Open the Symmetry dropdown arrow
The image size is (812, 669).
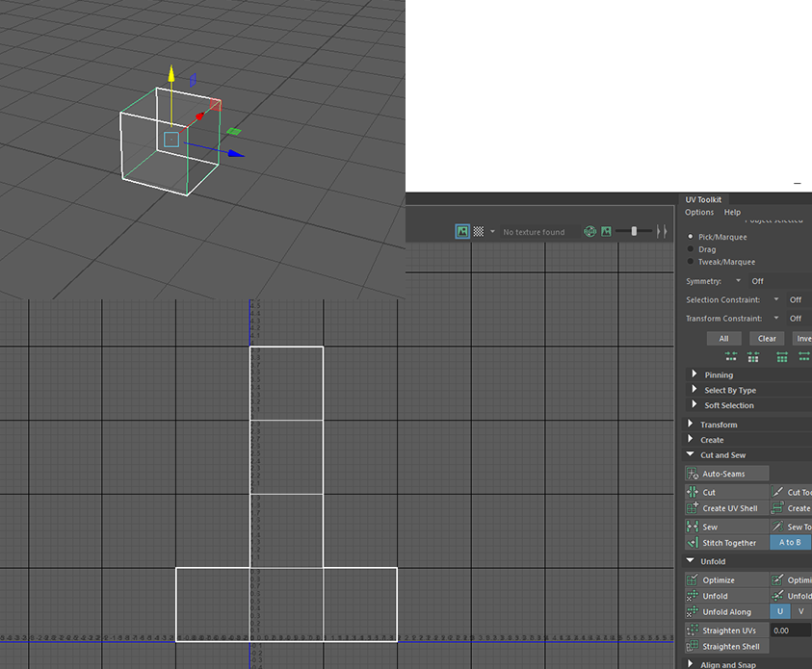click(x=738, y=280)
